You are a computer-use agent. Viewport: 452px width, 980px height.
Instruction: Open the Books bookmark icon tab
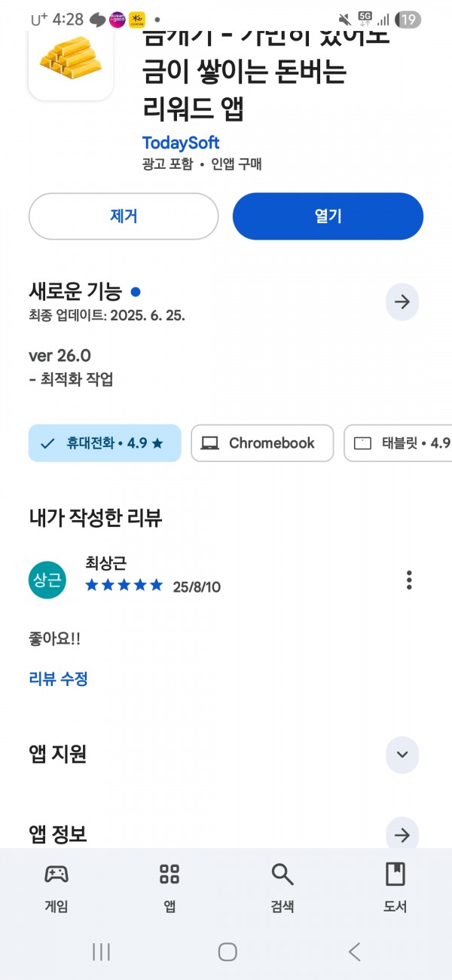coord(395,874)
